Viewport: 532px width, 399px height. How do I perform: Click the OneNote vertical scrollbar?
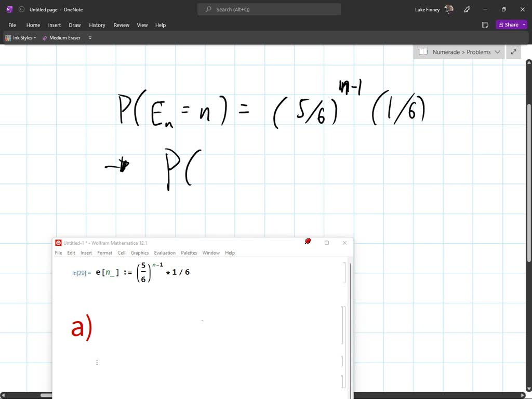[529, 208]
